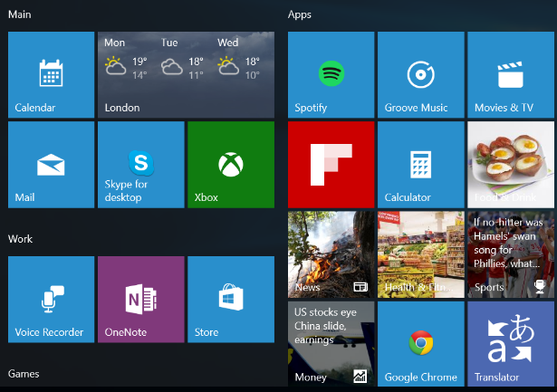Open the Voice Recorder tile
The image size is (557, 392).
point(51,300)
